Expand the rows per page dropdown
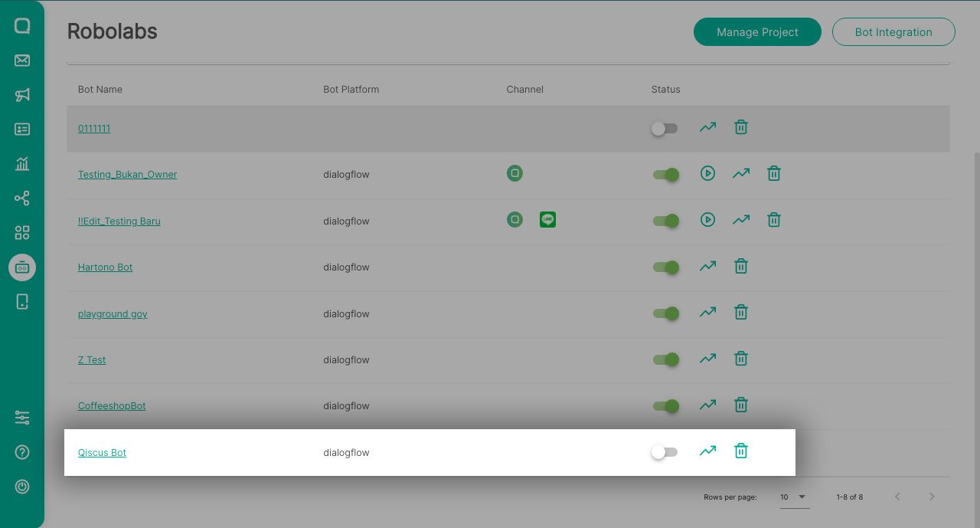980x528 pixels. click(x=793, y=497)
